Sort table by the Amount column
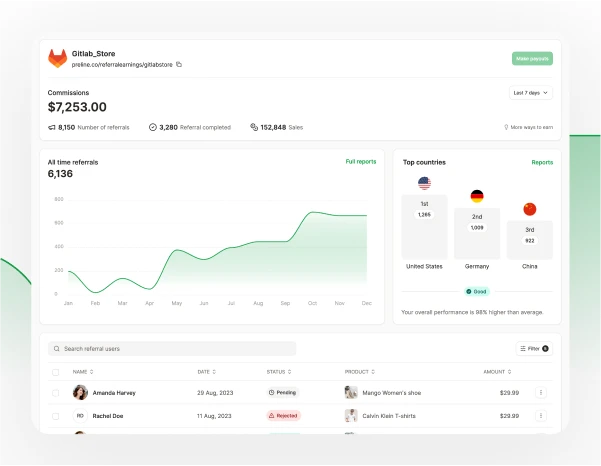The width and height of the screenshot is (601, 466). (x=497, y=372)
